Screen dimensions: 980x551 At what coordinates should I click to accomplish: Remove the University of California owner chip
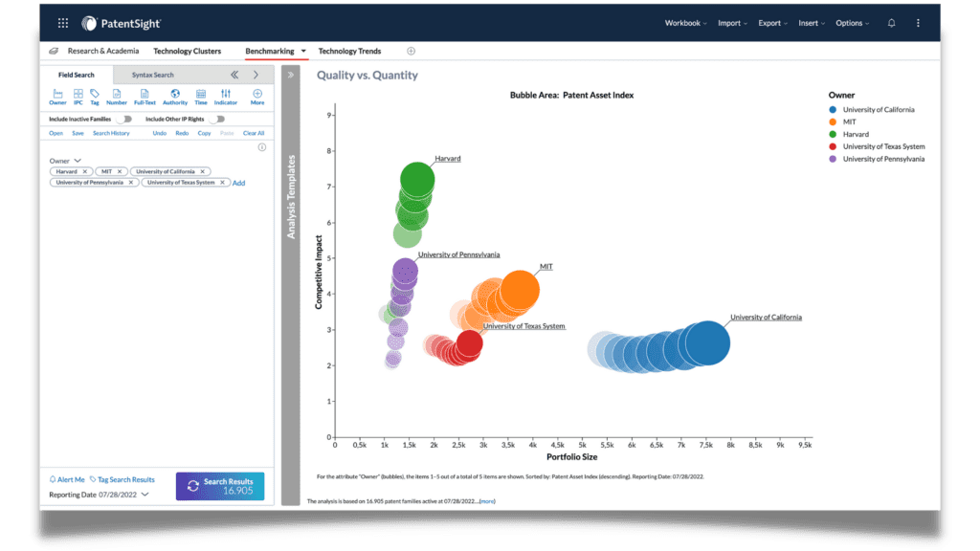203,171
